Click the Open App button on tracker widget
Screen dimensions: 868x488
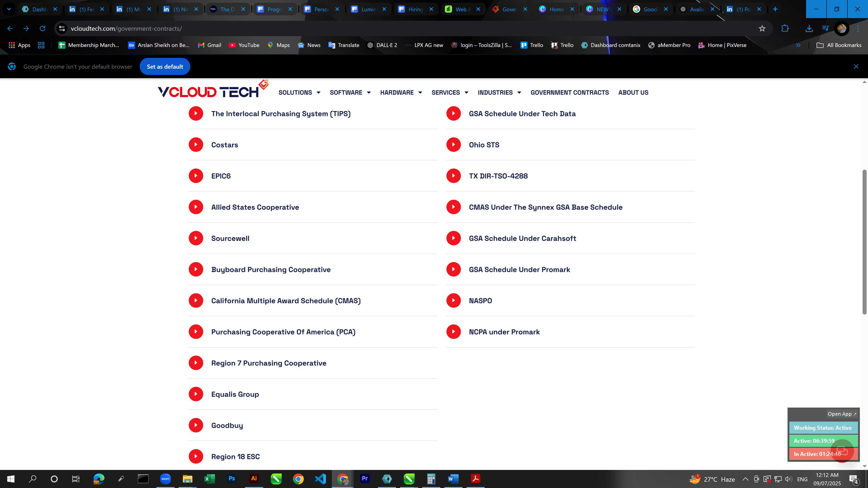click(842, 414)
